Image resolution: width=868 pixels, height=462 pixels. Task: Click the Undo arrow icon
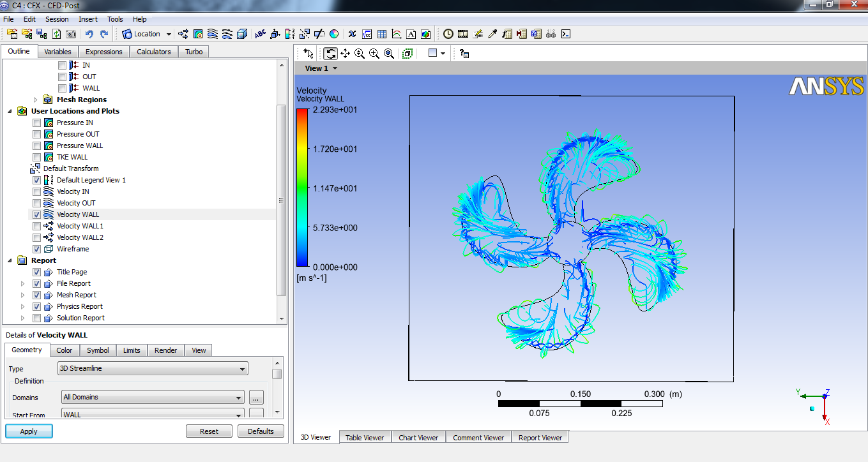(x=89, y=34)
